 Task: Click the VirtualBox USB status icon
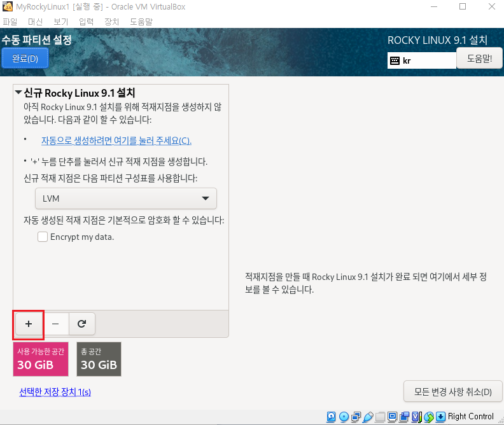point(368,417)
